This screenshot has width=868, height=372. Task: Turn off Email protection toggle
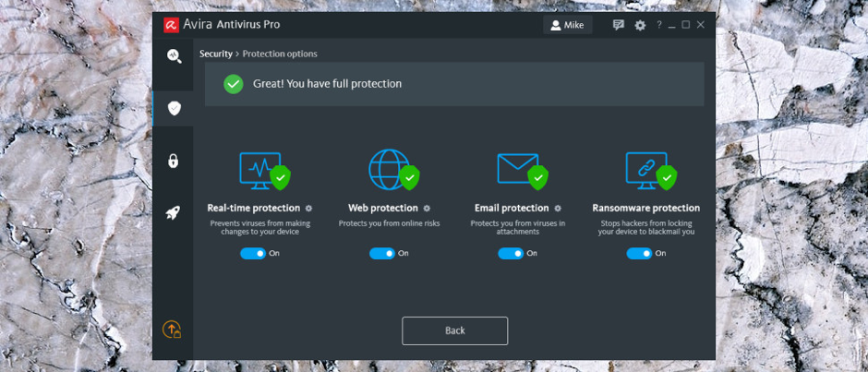[511, 253]
